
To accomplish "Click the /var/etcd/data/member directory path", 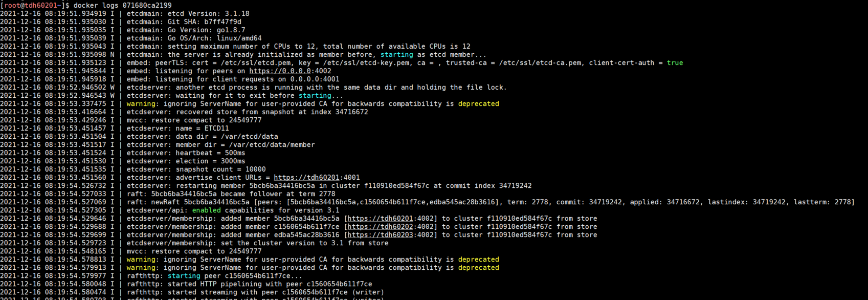I will click(x=272, y=145).
